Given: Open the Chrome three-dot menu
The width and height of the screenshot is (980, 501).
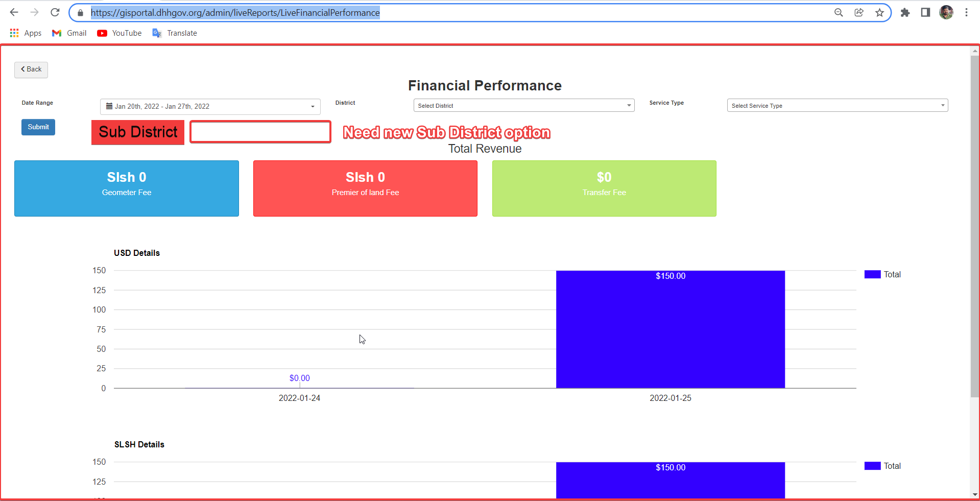Looking at the screenshot, I should click(966, 13).
